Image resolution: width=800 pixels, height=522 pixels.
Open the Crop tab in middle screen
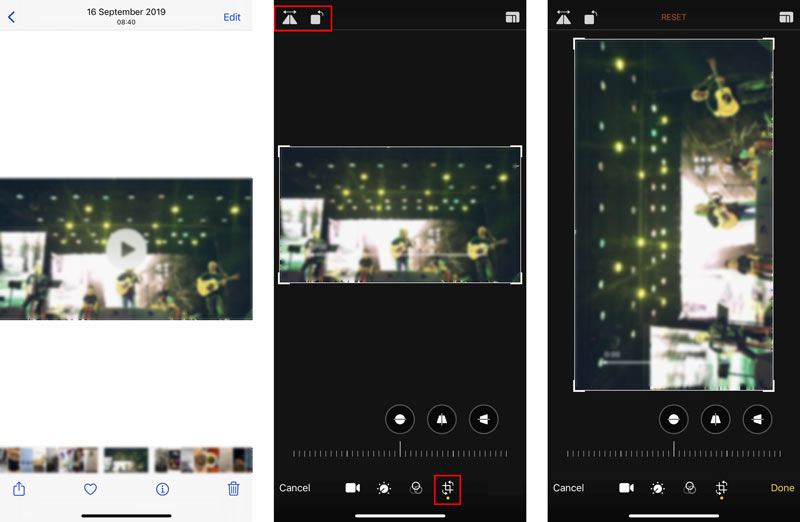[x=447, y=489]
